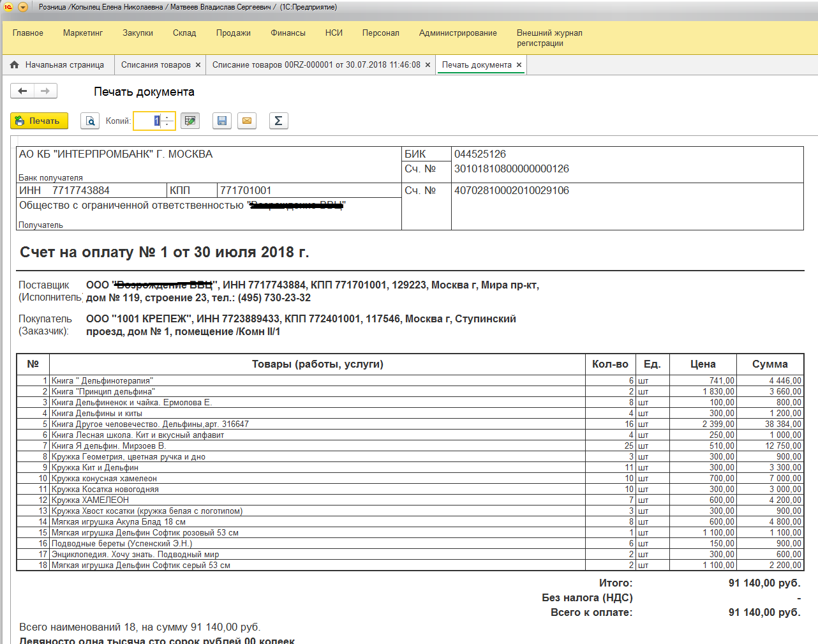Select the Итого amount 91 140,00 руб.
This screenshot has height=644, width=818.
(764, 583)
